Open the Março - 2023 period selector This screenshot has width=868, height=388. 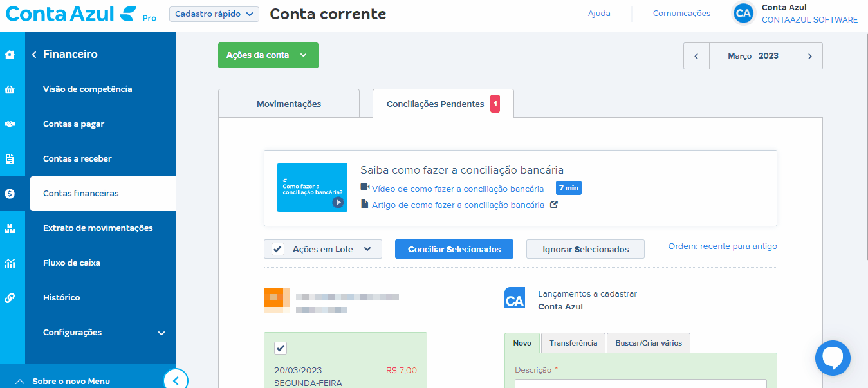[753, 56]
